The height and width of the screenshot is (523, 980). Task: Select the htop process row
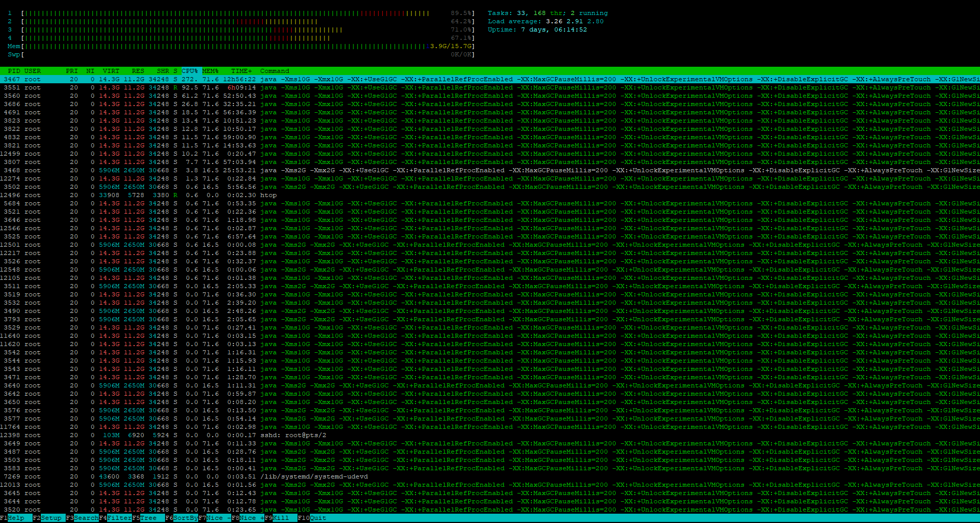269,195
